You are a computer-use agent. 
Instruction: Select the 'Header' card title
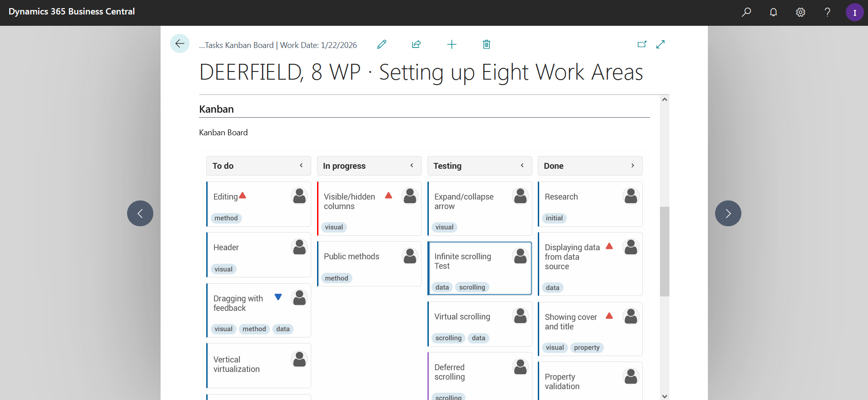[226, 248]
